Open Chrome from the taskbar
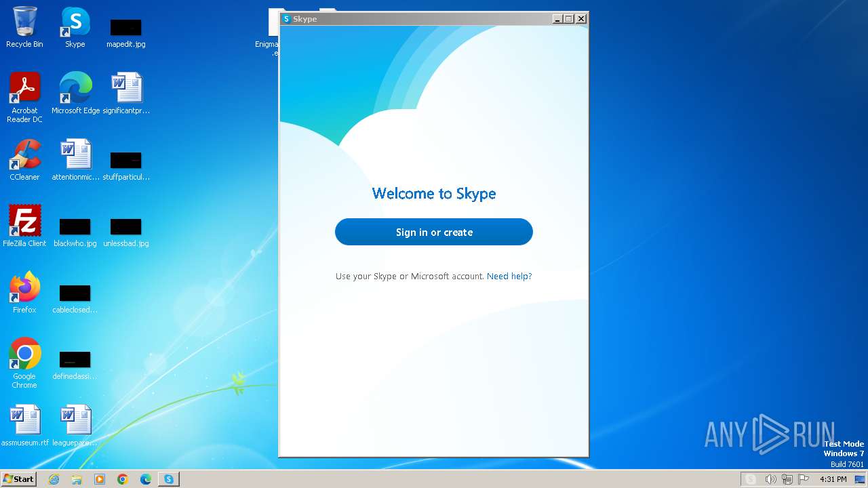 [123, 479]
